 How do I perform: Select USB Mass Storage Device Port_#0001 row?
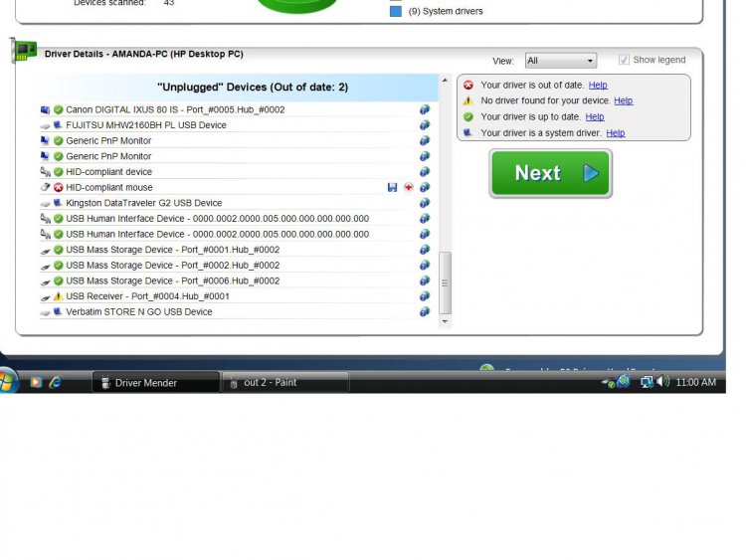click(x=235, y=250)
